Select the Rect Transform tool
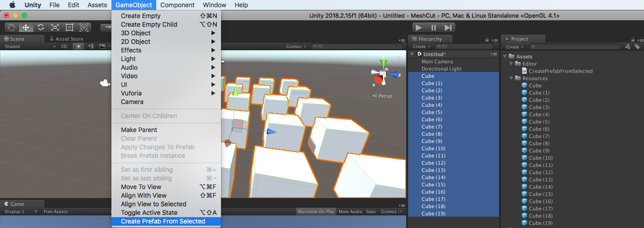The width and height of the screenshot is (644, 228). click(x=69, y=28)
